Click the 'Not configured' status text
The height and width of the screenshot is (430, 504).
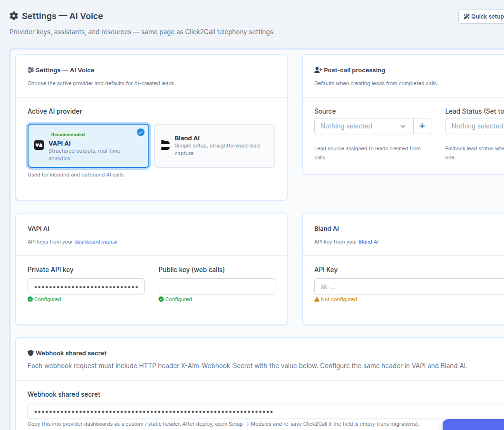(339, 299)
